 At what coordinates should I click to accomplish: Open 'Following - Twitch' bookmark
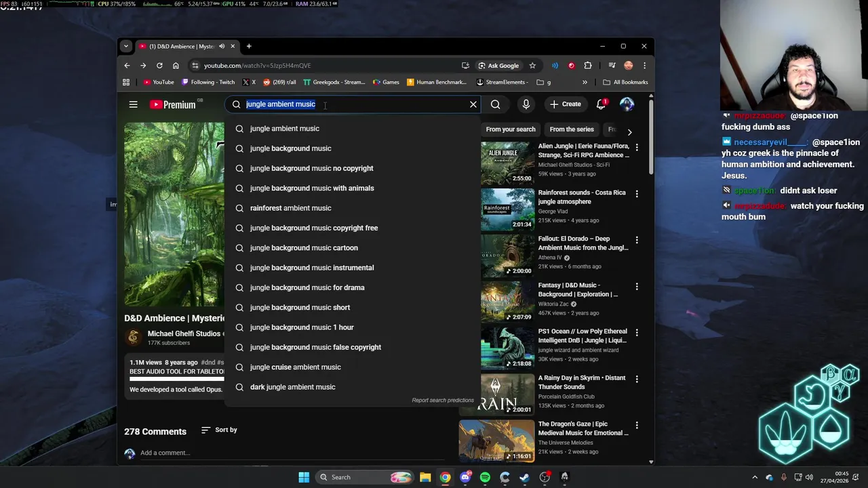(x=208, y=82)
